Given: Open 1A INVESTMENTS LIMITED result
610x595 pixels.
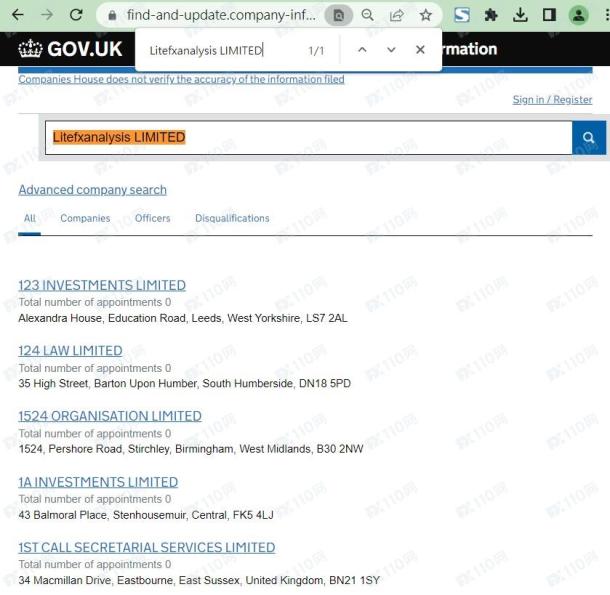Looking at the screenshot, I should point(98,482).
